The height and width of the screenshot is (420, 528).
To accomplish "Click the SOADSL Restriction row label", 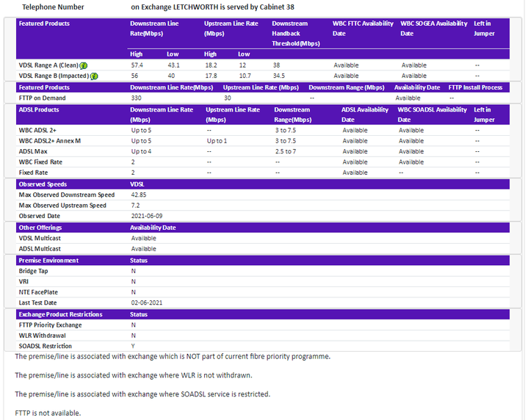I will [x=46, y=346].
